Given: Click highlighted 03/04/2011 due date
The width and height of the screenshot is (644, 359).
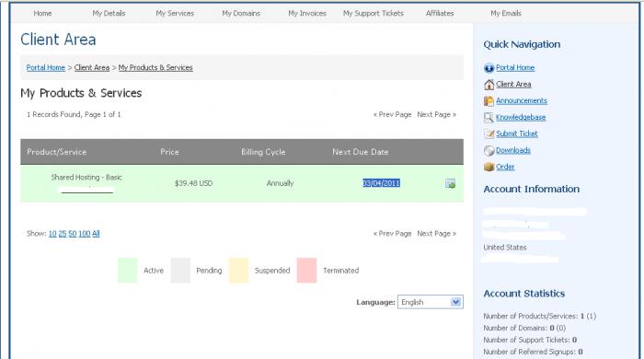Looking at the screenshot, I should [381, 183].
